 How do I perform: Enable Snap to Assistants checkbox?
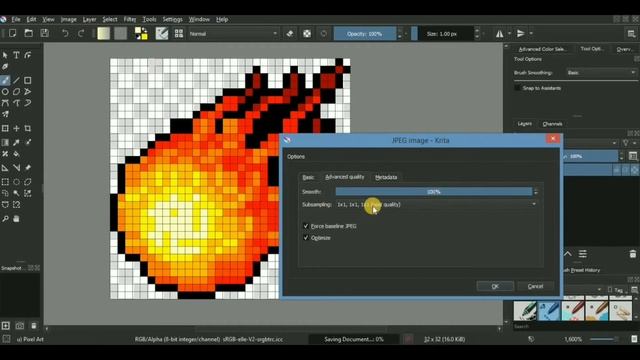click(x=518, y=88)
